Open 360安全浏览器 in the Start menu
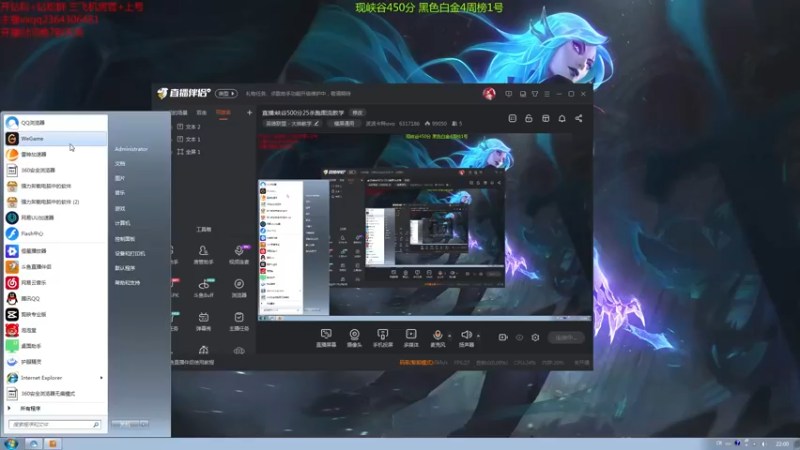800x450 pixels. click(56, 170)
